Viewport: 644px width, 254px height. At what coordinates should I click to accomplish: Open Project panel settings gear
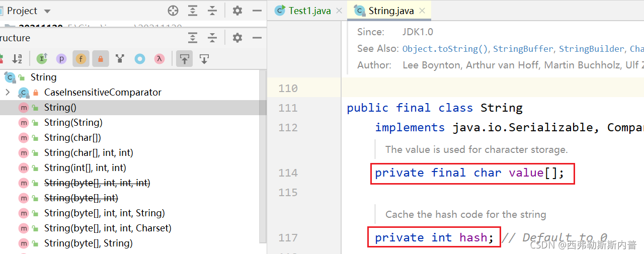pos(237,11)
